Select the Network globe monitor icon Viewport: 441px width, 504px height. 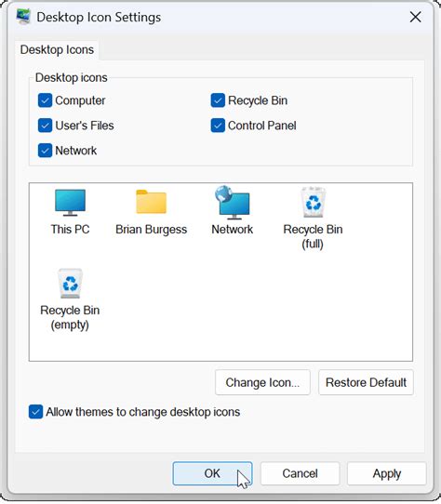click(233, 203)
